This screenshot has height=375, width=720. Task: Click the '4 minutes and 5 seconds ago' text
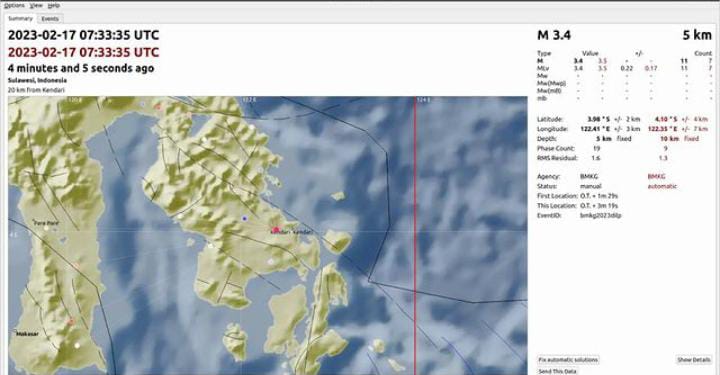[81, 68]
